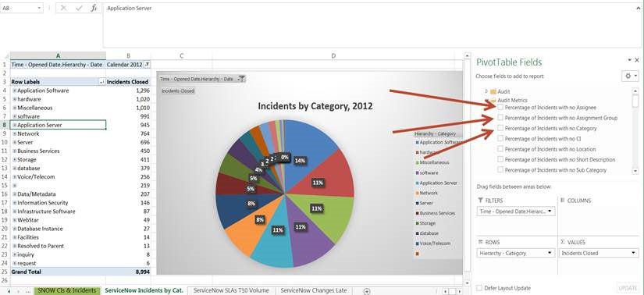
Task: Click the formula bar Cancel X icon
Action: point(63,8)
